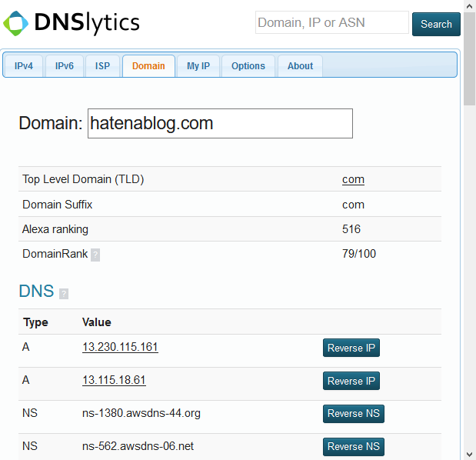Select the Alexa ranking value 516
476x460 pixels.
point(351,229)
